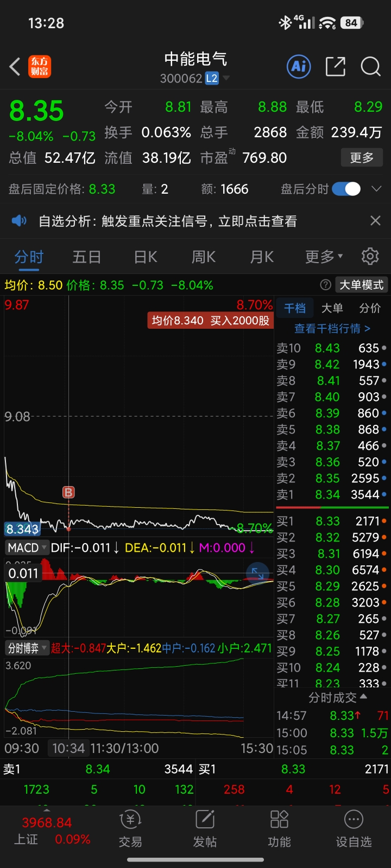Expand the bottom index bar
The height and width of the screenshot is (868, 391).
(47, 809)
